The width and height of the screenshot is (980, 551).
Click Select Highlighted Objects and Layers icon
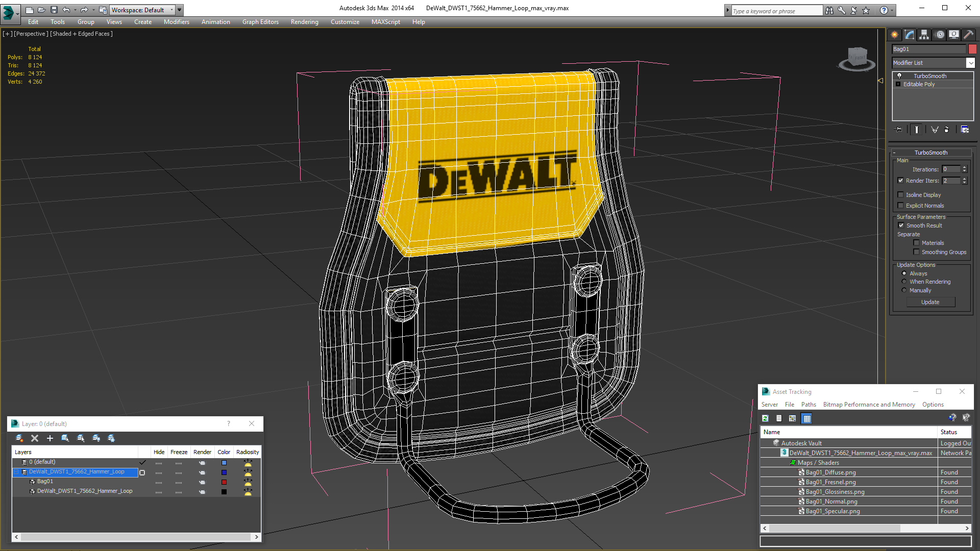65,438
